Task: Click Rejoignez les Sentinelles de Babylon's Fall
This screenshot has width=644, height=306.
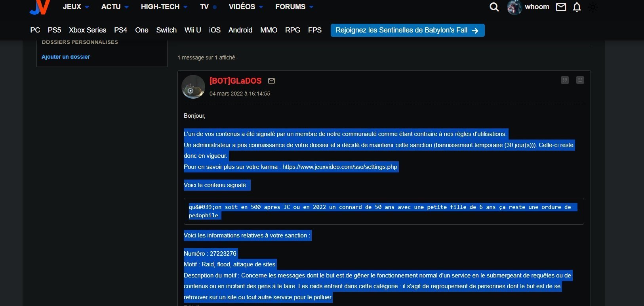Action: click(x=408, y=31)
